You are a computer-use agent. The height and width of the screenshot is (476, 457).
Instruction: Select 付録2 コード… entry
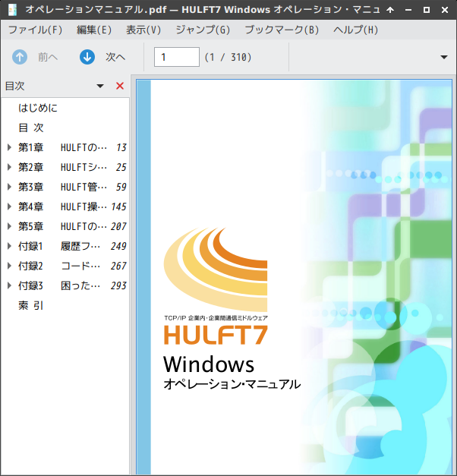(x=65, y=266)
